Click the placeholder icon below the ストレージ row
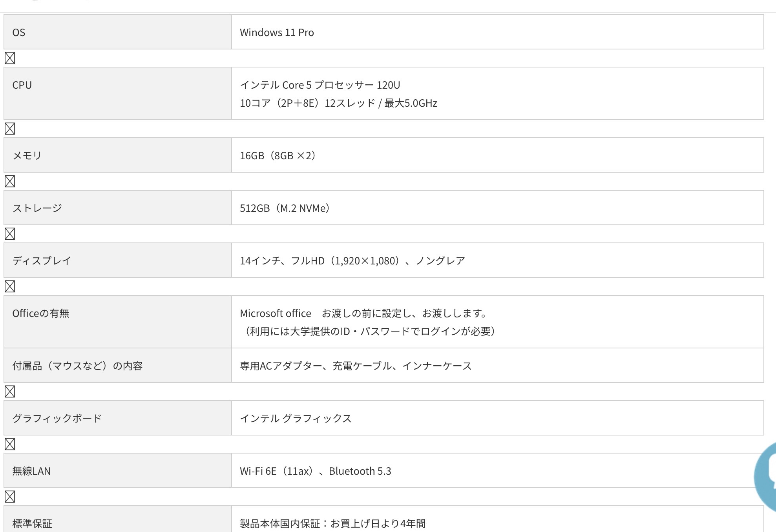Image resolution: width=776 pixels, height=532 pixels. tap(10, 234)
